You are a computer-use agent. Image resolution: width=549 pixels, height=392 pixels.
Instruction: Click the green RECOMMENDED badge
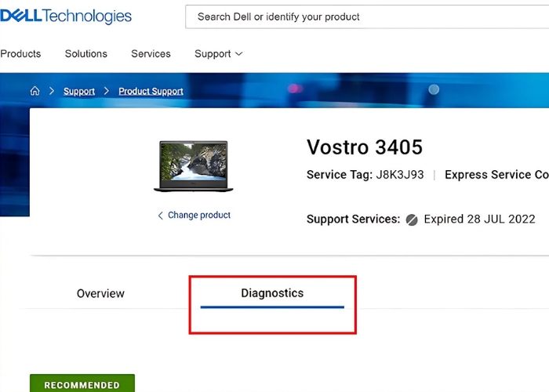coord(82,384)
